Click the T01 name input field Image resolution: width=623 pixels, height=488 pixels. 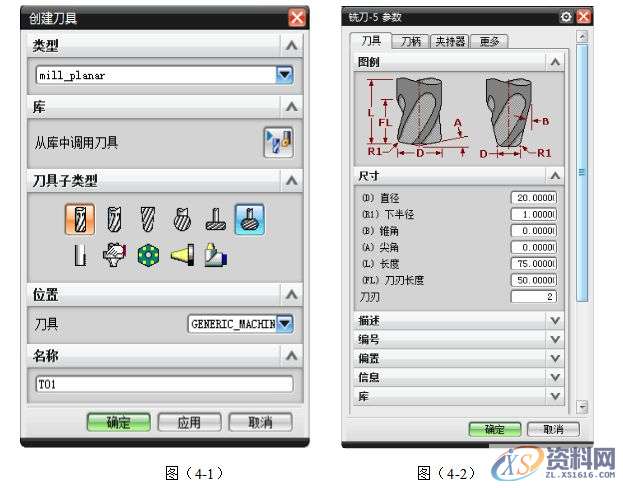(x=164, y=384)
